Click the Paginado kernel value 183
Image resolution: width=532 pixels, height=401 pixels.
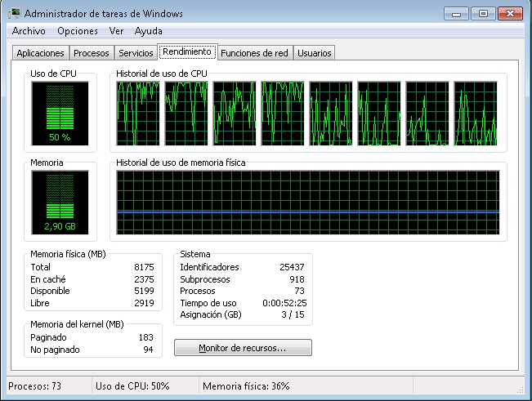[x=146, y=337]
